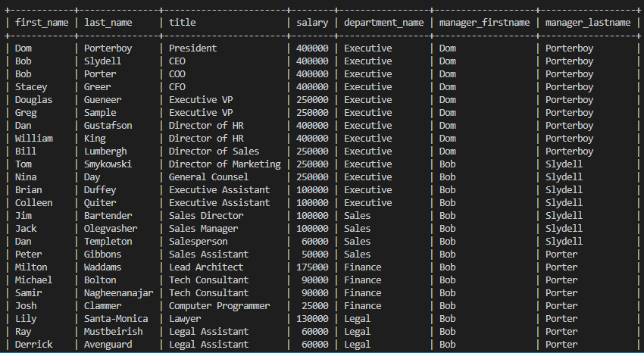Select the title 'CFO'
The height and width of the screenshot is (353, 644).
[177, 87]
